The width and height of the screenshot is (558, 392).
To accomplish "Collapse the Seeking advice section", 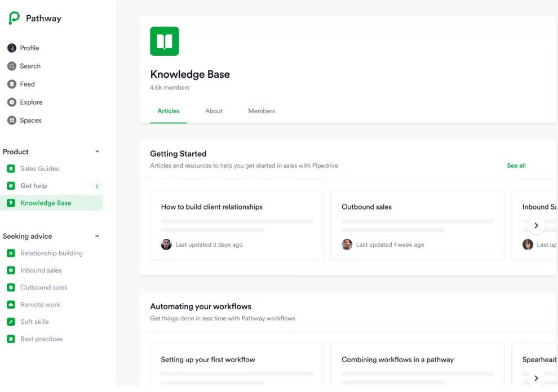I will 96,235.
